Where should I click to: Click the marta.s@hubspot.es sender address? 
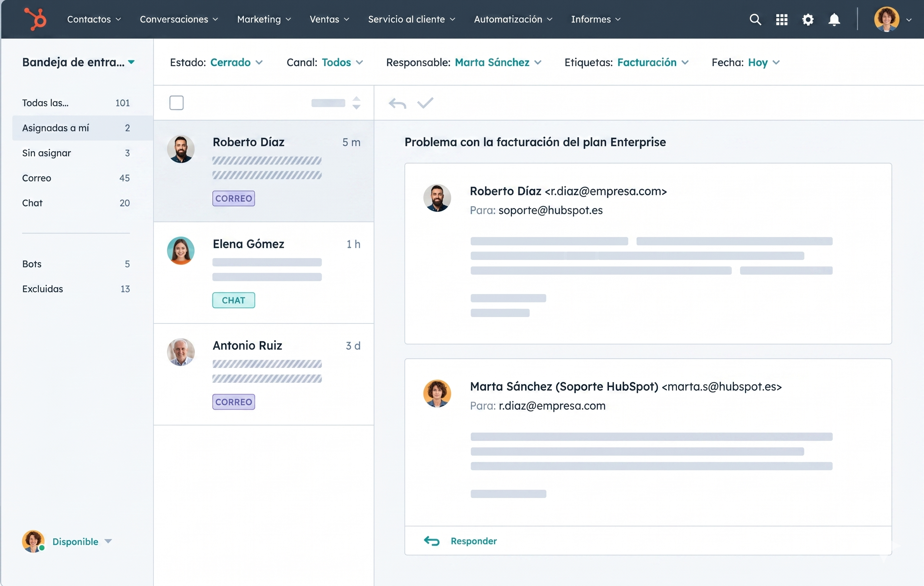[722, 387]
